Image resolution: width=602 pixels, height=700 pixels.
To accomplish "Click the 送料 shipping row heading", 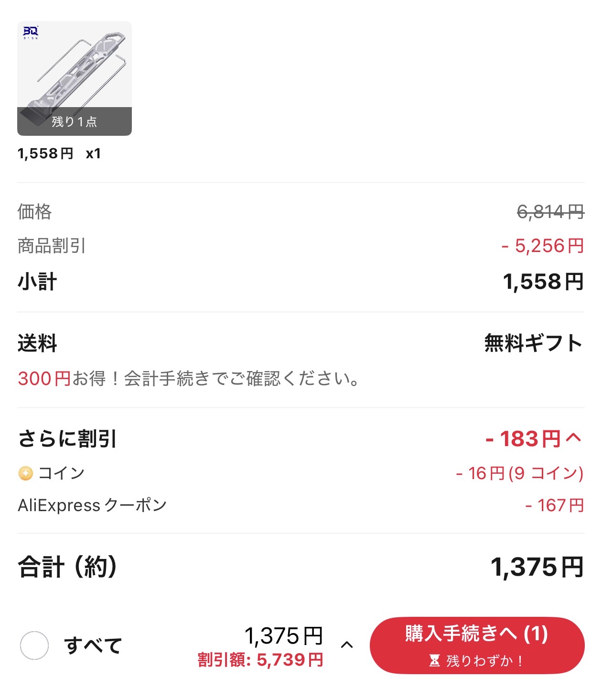I will (37, 343).
